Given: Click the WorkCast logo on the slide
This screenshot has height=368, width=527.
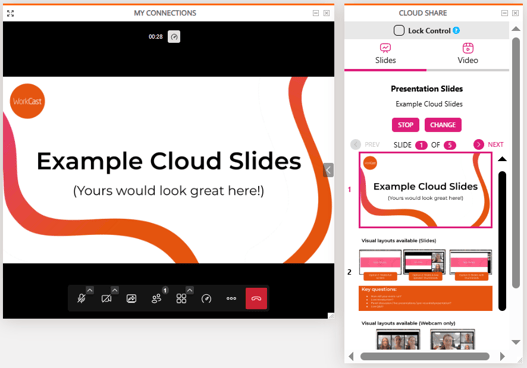Looking at the screenshot, I should click(x=27, y=101).
